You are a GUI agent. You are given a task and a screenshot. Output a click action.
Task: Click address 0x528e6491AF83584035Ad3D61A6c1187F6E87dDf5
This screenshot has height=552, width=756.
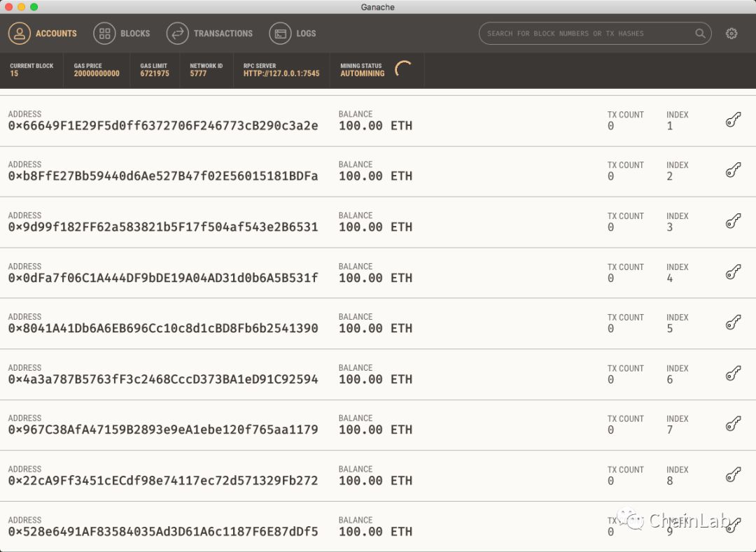(163, 532)
